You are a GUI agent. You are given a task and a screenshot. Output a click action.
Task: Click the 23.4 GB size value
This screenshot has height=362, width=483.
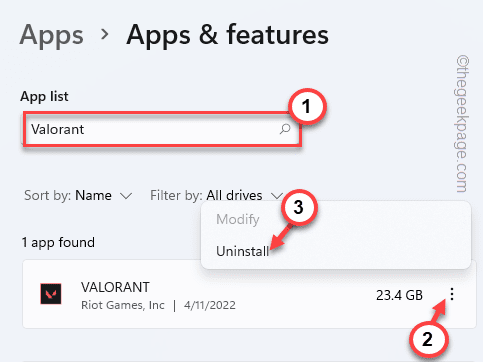click(399, 295)
